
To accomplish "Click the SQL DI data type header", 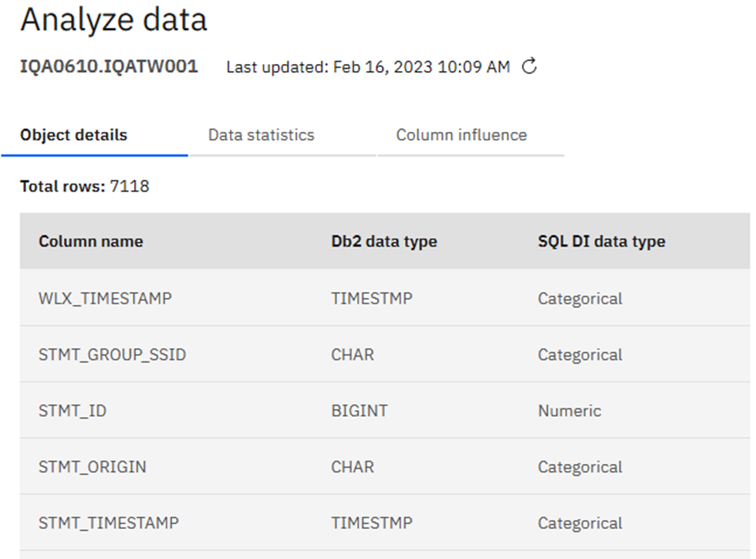I will pyautogui.click(x=601, y=242).
